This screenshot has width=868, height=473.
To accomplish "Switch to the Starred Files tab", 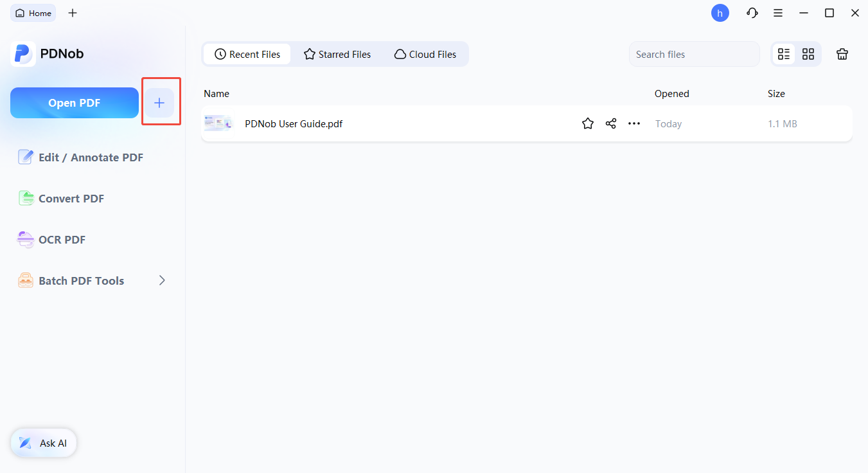I will click(337, 54).
